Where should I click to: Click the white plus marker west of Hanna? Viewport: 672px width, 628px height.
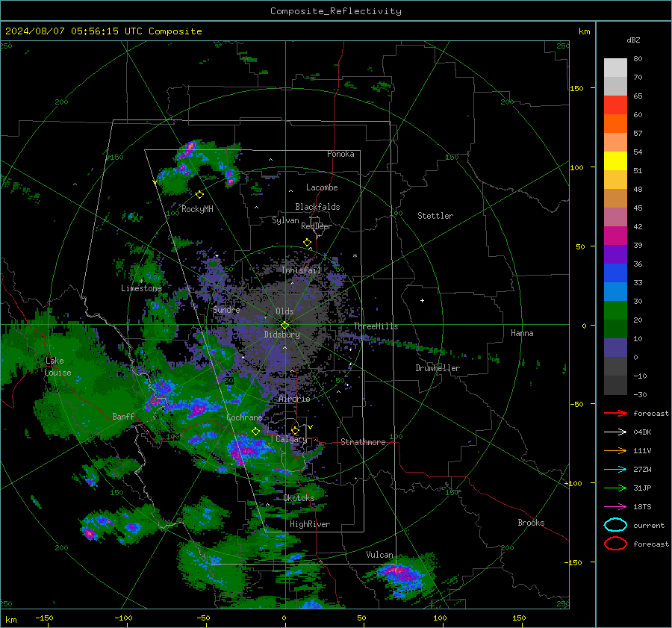pos(422,300)
